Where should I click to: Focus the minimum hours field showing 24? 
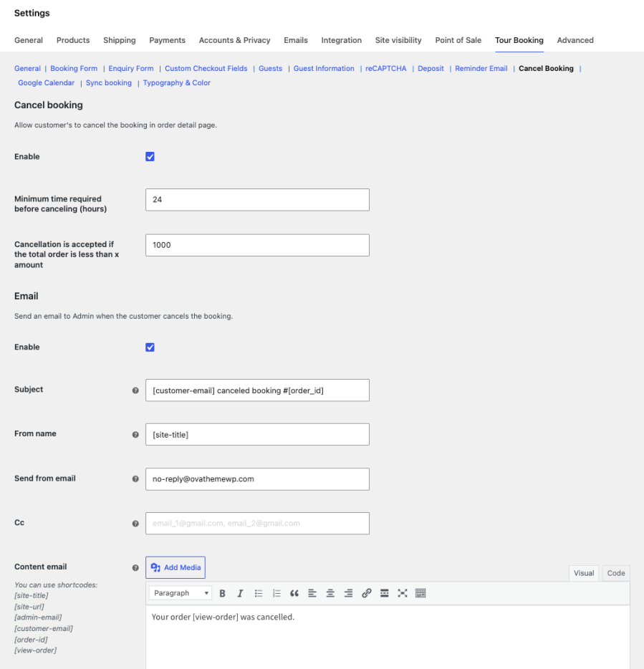point(257,200)
